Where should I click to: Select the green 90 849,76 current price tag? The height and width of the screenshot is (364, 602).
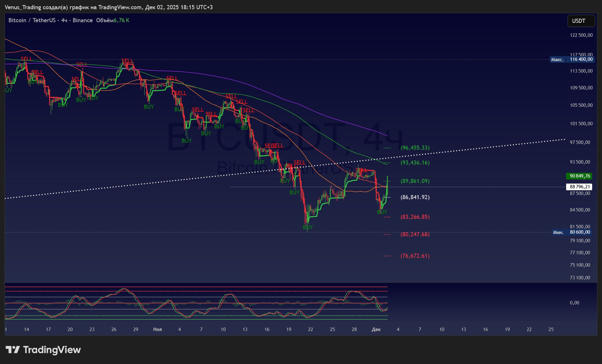click(x=579, y=176)
